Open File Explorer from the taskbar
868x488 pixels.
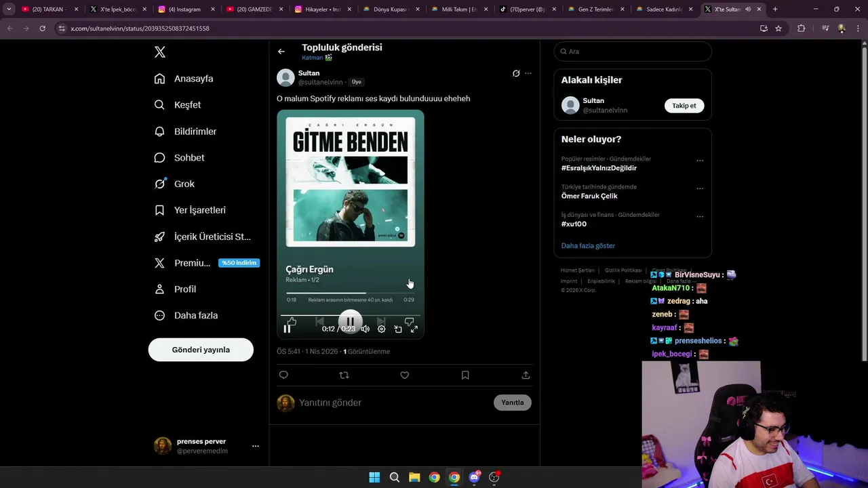(x=414, y=477)
